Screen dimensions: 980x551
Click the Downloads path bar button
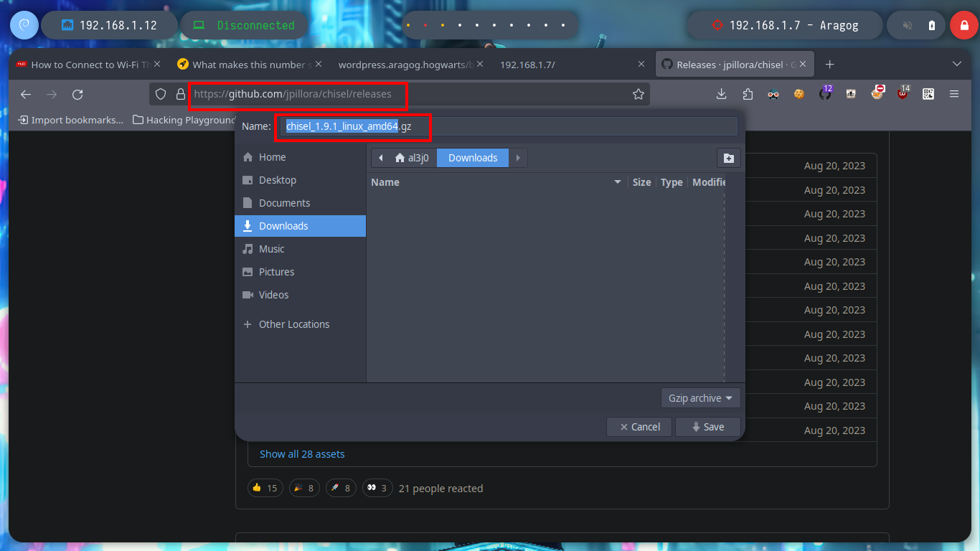pyautogui.click(x=473, y=158)
